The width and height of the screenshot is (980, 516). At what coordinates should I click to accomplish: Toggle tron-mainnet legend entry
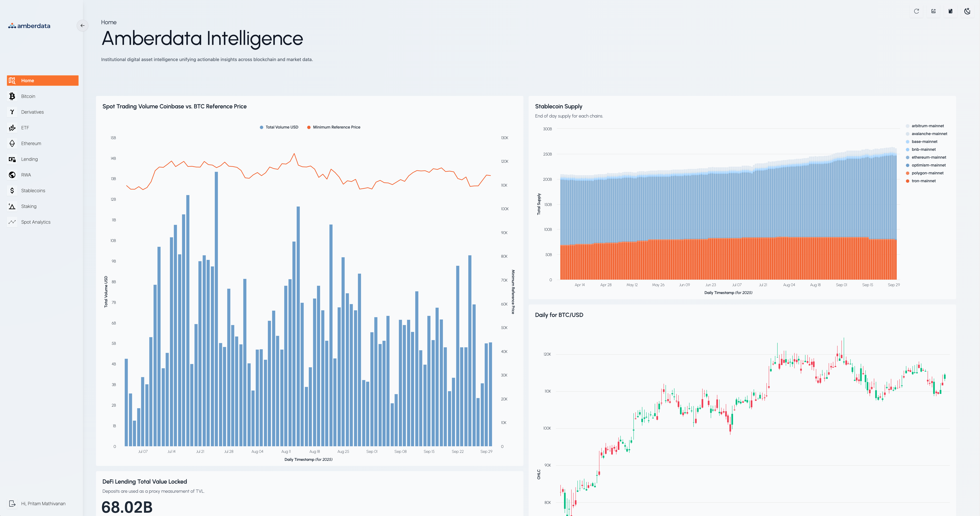tap(923, 181)
